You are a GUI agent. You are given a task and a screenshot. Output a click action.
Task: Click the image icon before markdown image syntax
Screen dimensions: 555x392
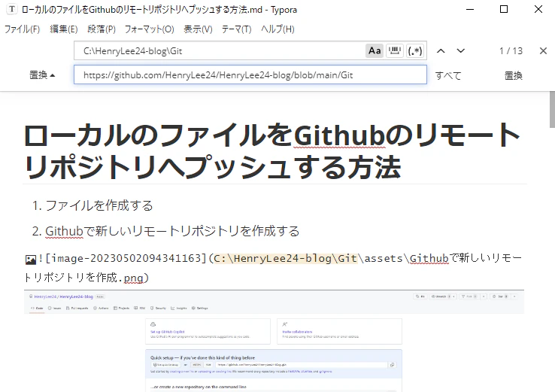(x=31, y=260)
